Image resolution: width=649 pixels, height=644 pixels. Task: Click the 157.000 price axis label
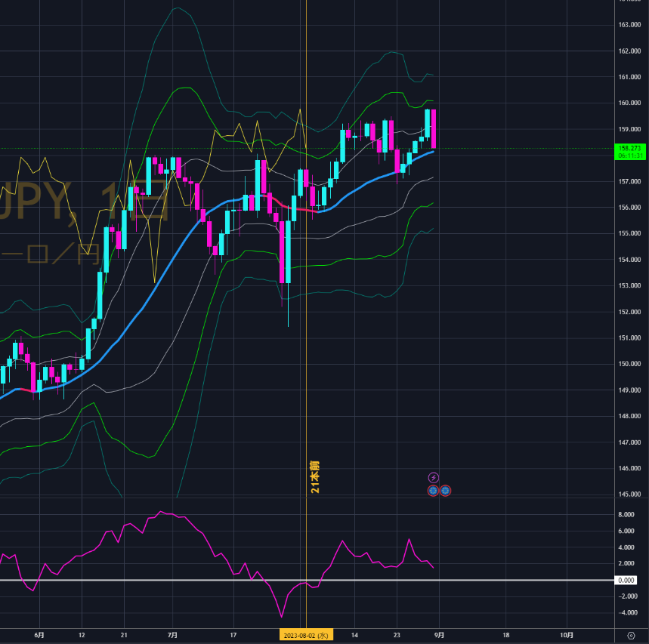pos(629,181)
